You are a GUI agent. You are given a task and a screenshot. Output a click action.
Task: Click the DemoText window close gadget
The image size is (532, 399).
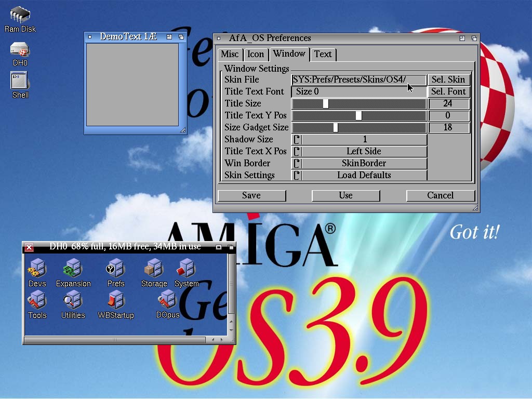(x=90, y=37)
